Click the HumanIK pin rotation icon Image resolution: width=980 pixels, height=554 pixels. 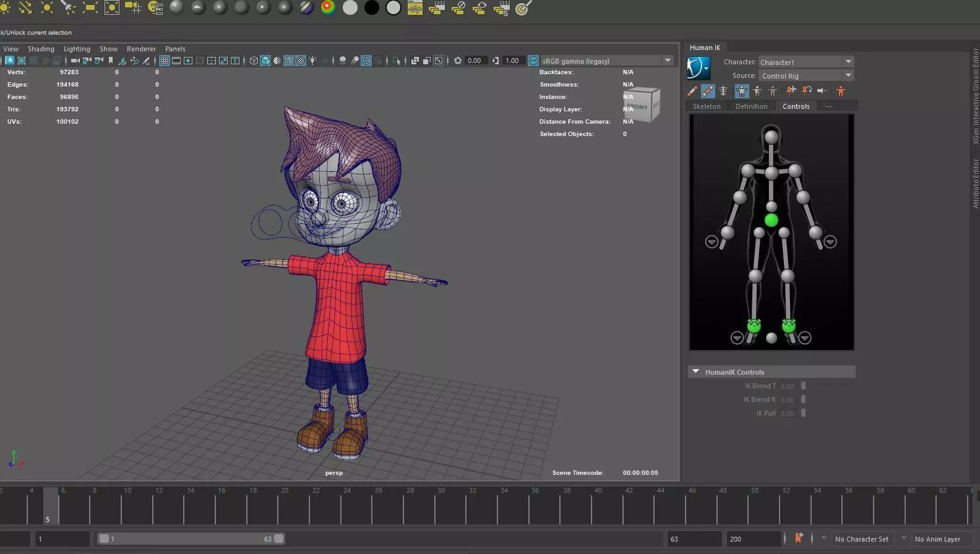(x=807, y=91)
